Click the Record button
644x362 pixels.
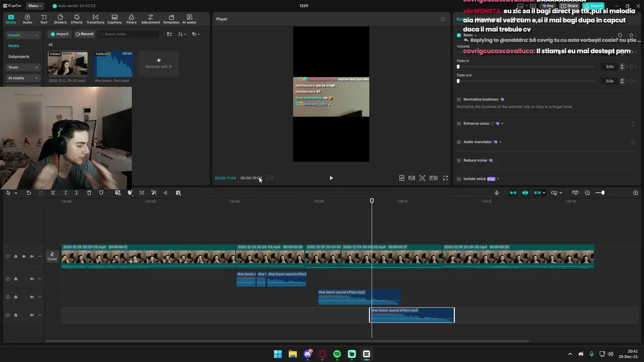pos(85,34)
